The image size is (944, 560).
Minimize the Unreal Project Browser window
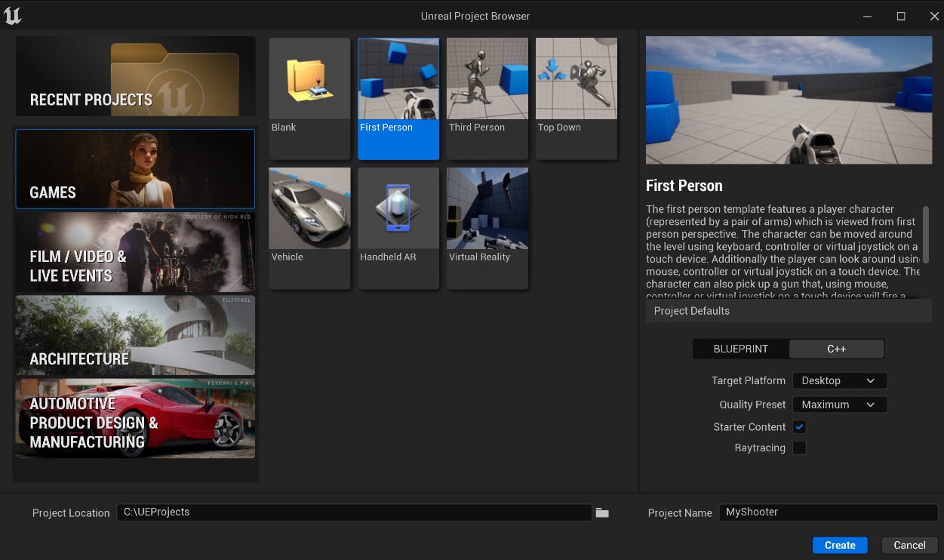[867, 16]
